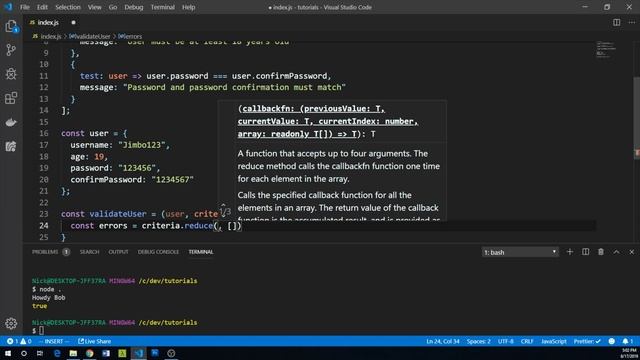Open notifications via the bell icon

627,341
